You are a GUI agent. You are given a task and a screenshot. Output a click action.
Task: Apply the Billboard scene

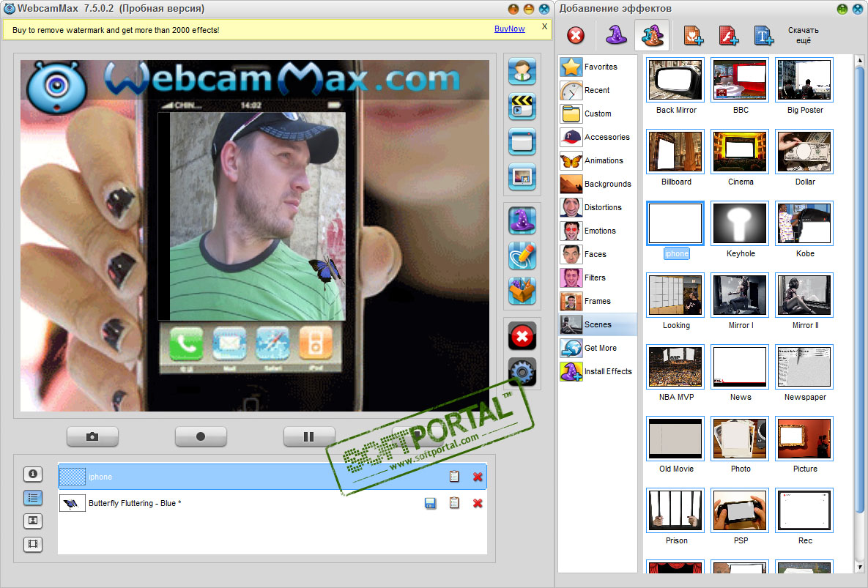[675, 152]
